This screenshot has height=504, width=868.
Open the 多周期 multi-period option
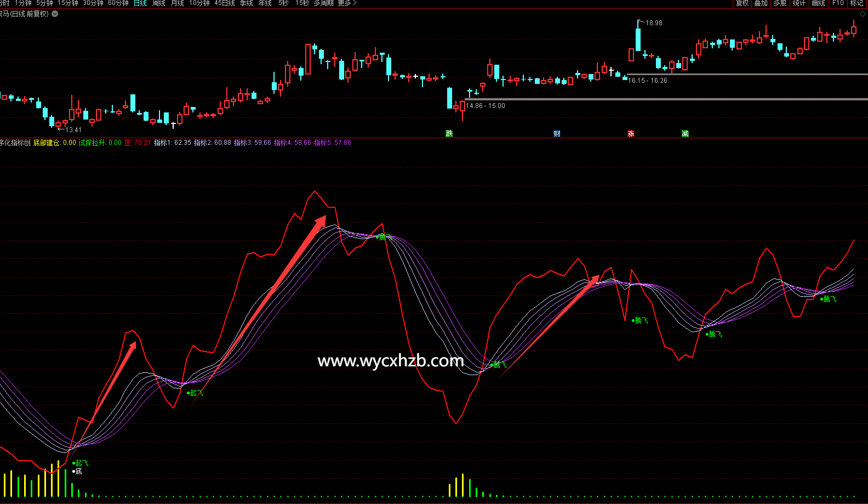tap(323, 3)
